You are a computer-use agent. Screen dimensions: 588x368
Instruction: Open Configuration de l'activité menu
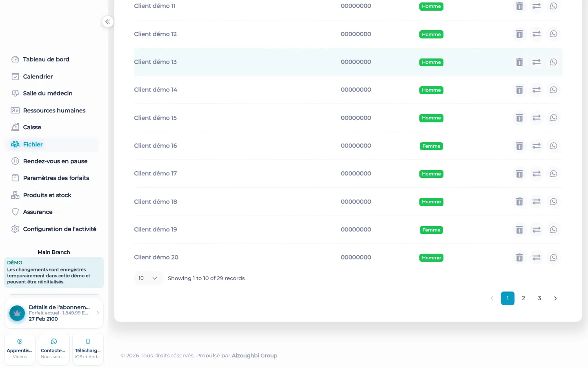60,229
